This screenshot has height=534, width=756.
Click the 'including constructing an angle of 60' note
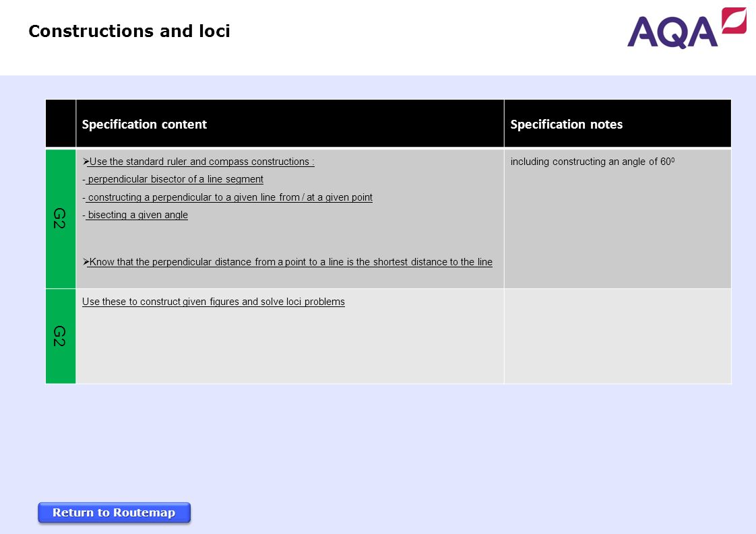point(592,162)
